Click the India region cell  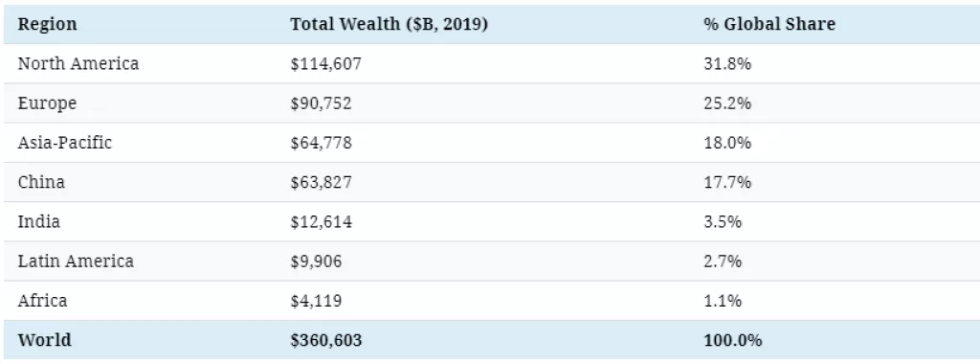pyautogui.click(x=38, y=221)
